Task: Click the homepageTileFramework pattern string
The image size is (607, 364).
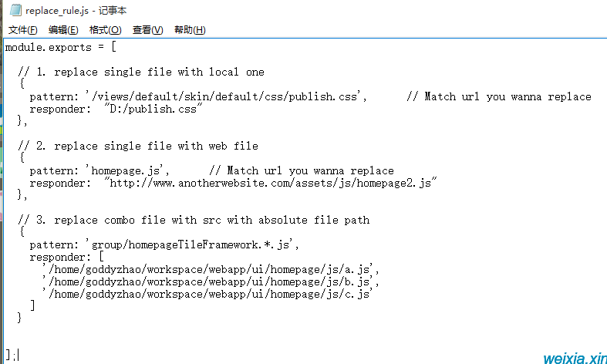Action: pyautogui.click(x=192, y=244)
